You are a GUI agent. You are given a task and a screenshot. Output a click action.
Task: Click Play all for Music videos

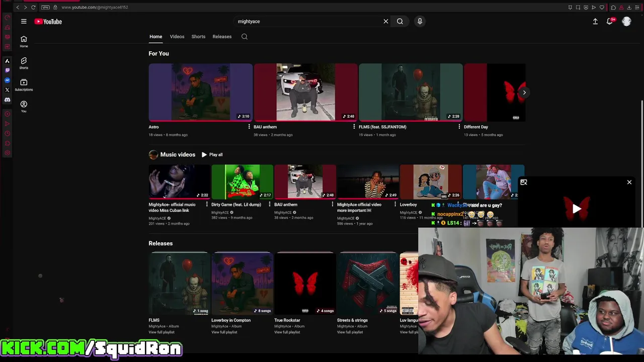pos(212,154)
